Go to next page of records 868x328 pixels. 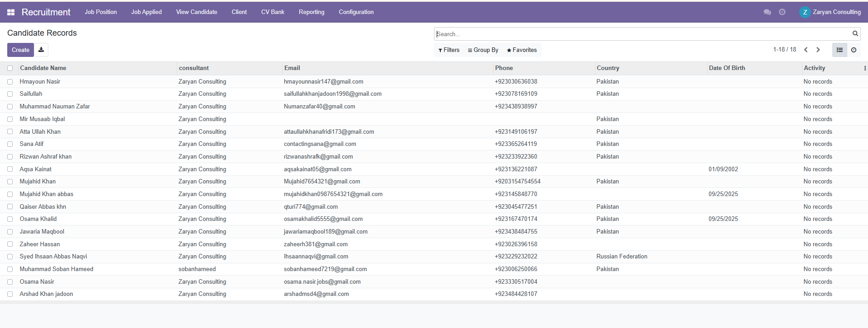click(818, 50)
